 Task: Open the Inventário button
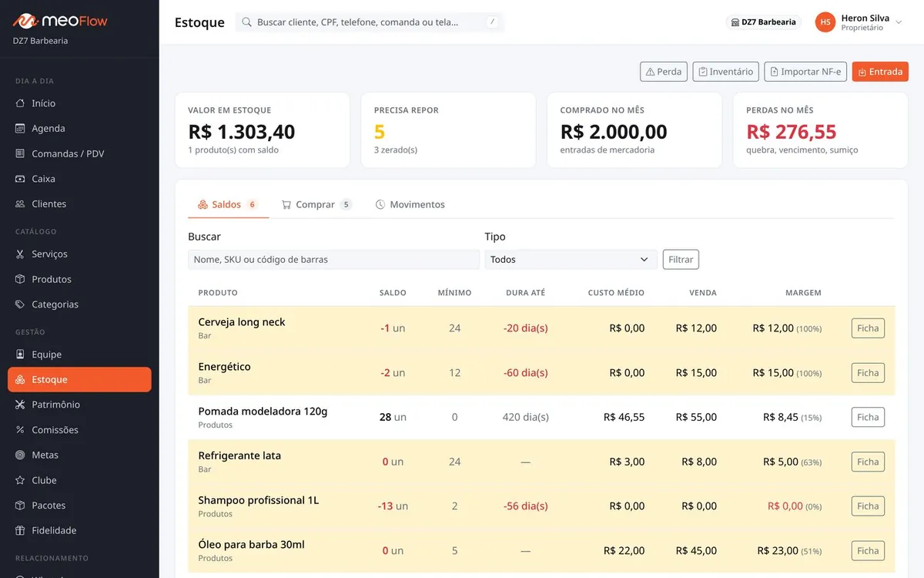click(726, 72)
